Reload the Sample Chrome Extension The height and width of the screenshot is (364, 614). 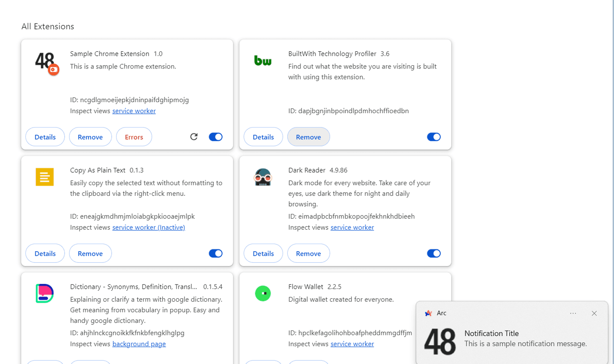point(194,137)
